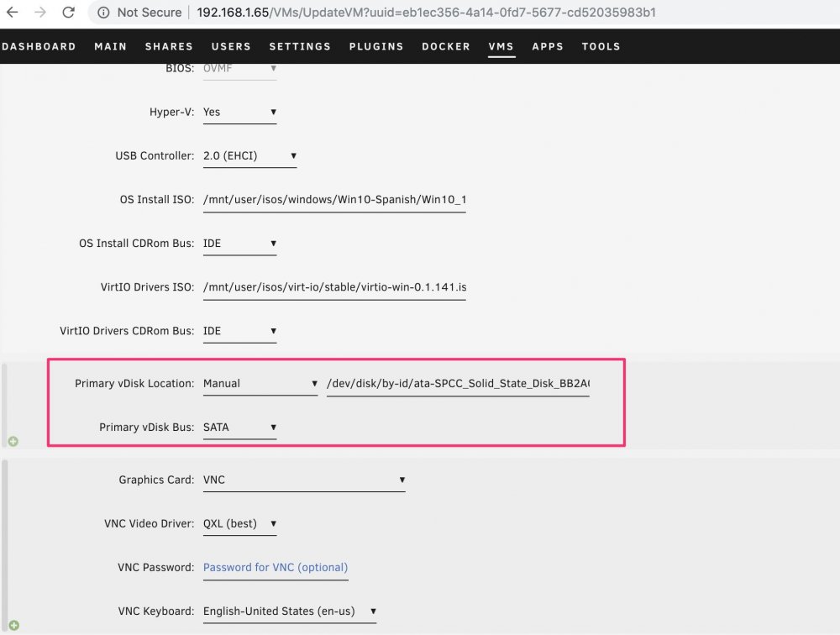
Task: Click the USB Controller label
Action: [x=155, y=156]
